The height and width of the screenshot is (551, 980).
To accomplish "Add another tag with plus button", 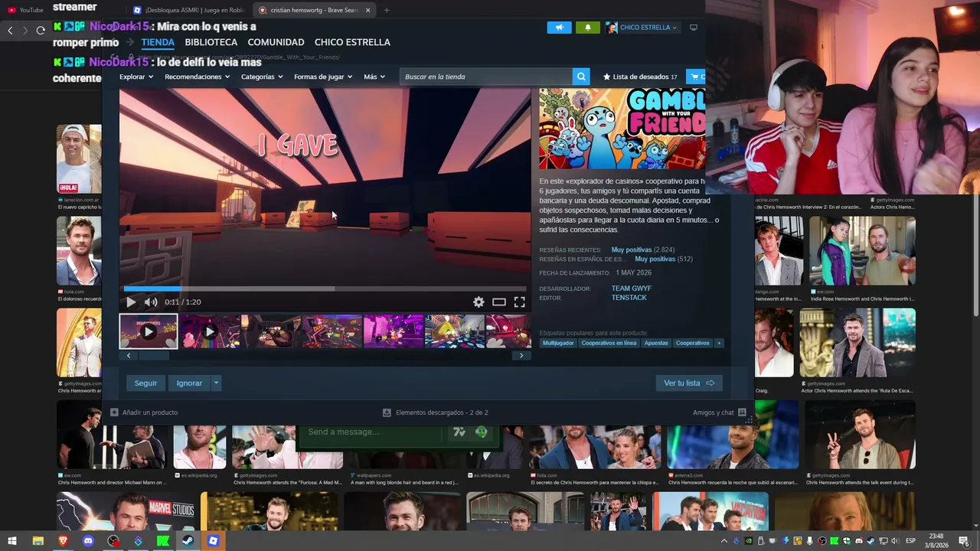I will tap(719, 343).
